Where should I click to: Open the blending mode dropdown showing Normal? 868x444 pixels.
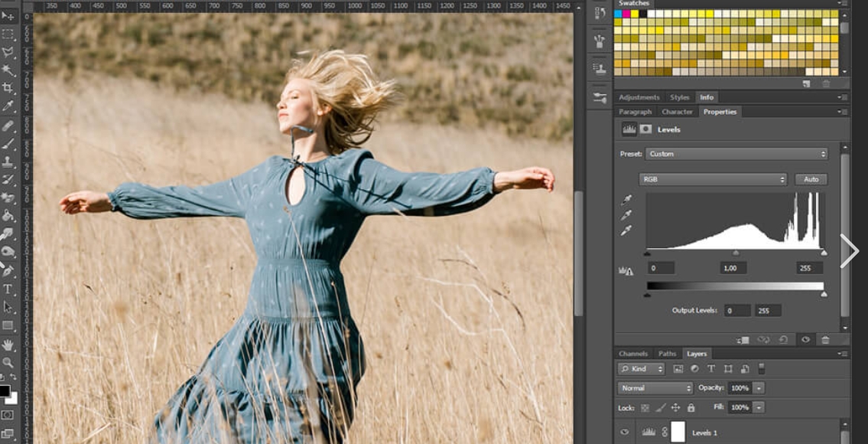point(655,388)
